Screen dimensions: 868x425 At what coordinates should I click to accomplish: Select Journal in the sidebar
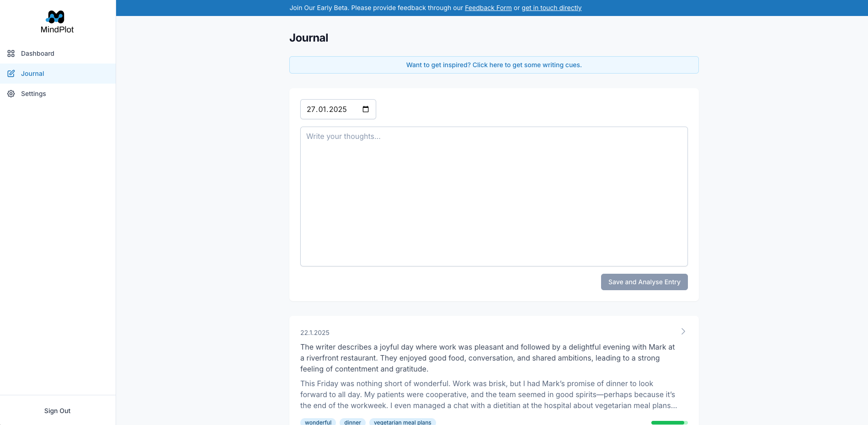point(58,74)
